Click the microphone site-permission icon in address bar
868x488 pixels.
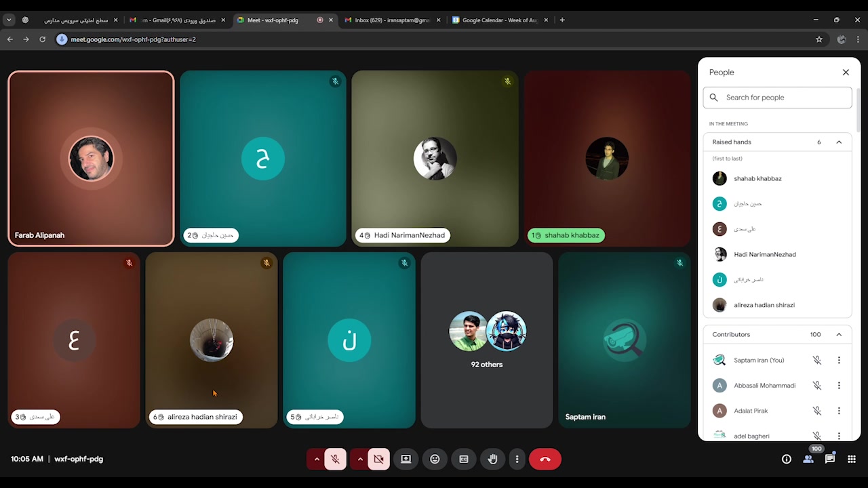coord(62,39)
